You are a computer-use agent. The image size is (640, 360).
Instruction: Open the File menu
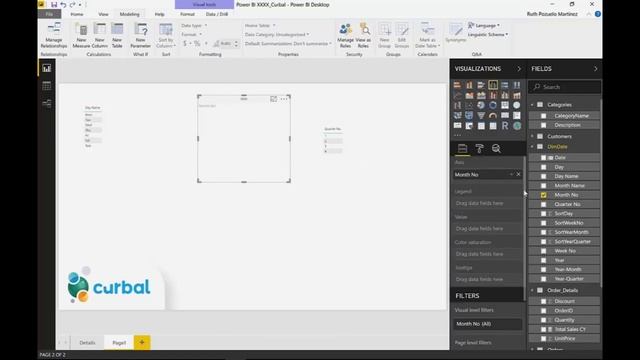pyautogui.click(x=49, y=14)
